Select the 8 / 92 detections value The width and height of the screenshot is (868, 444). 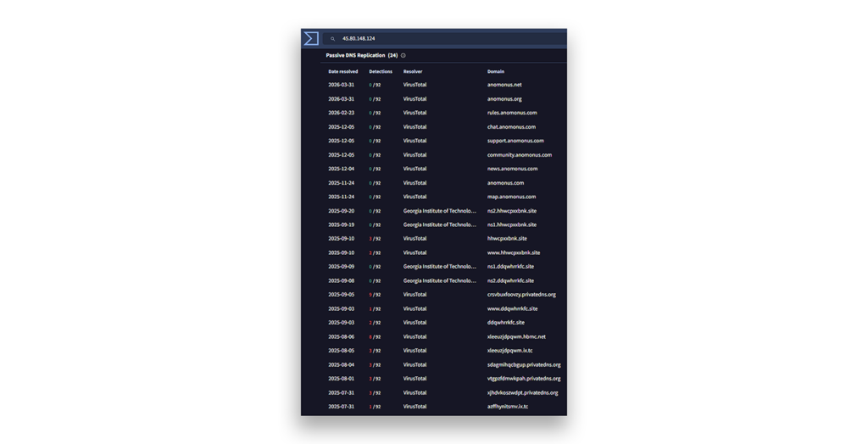coord(375,336)
